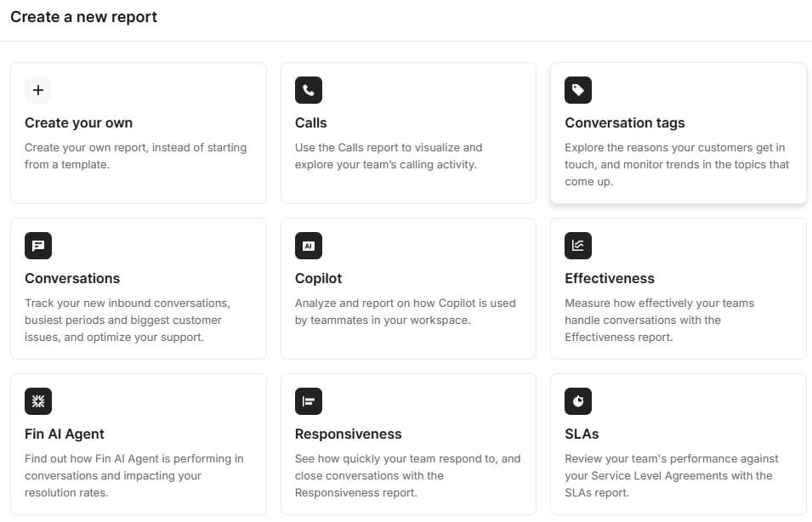
Task: Open the Conversations report heading
Action: [x=72, y=278]
